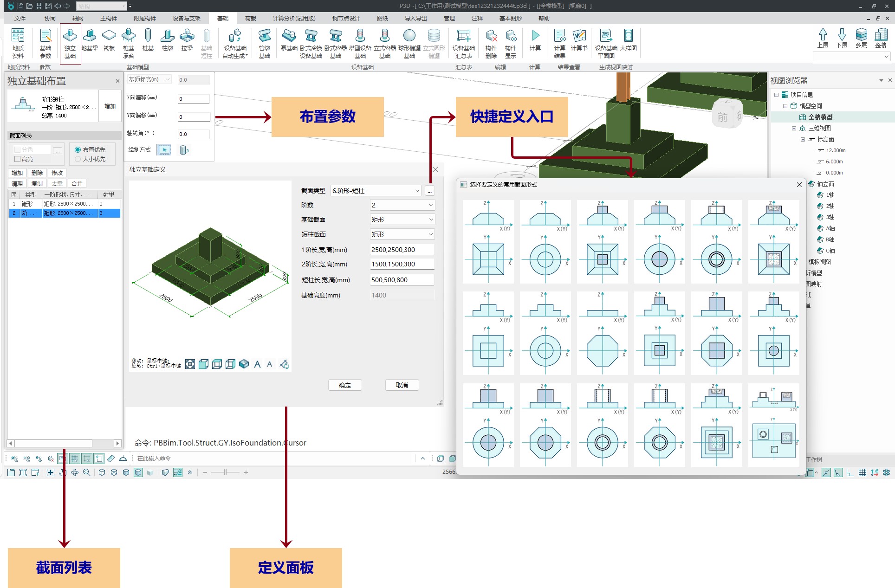Expand the 阶数 dropdown

(x=402, y=205)
